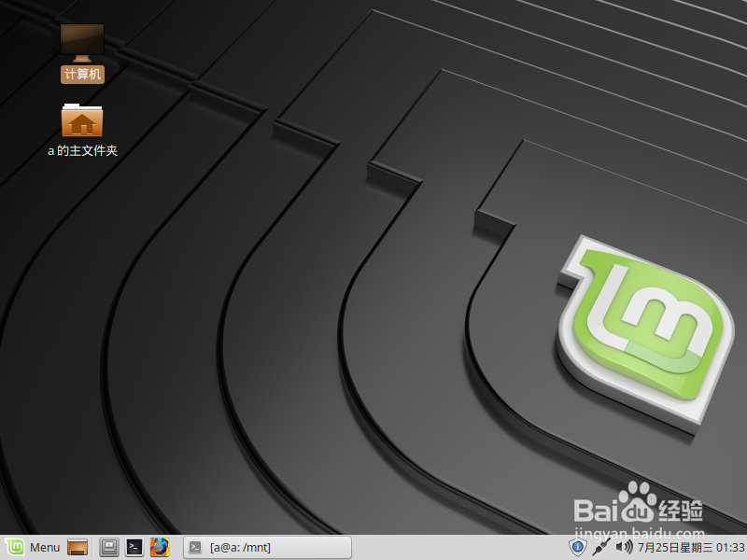Open the 计算机 desktop icon
The width and height of the screenshot is (747, 560).
click(x=82, y=47)
